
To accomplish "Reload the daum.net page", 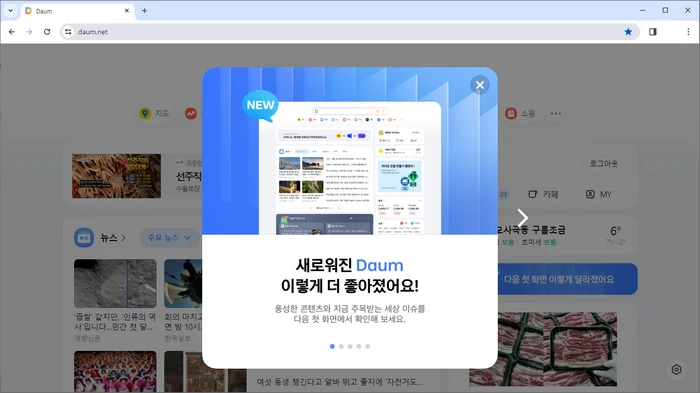I will (47, 32).
